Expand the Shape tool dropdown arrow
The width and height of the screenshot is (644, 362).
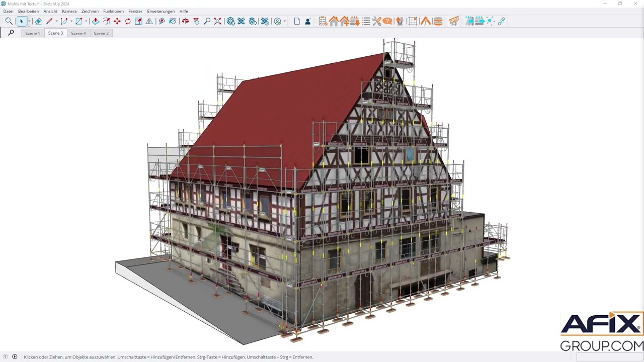pos(86,21)
